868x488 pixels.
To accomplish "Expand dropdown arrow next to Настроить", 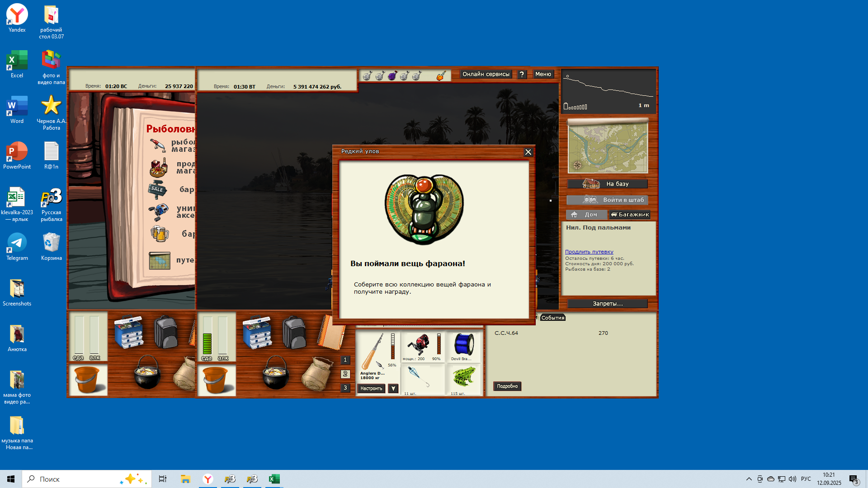I will click(393, 389).
